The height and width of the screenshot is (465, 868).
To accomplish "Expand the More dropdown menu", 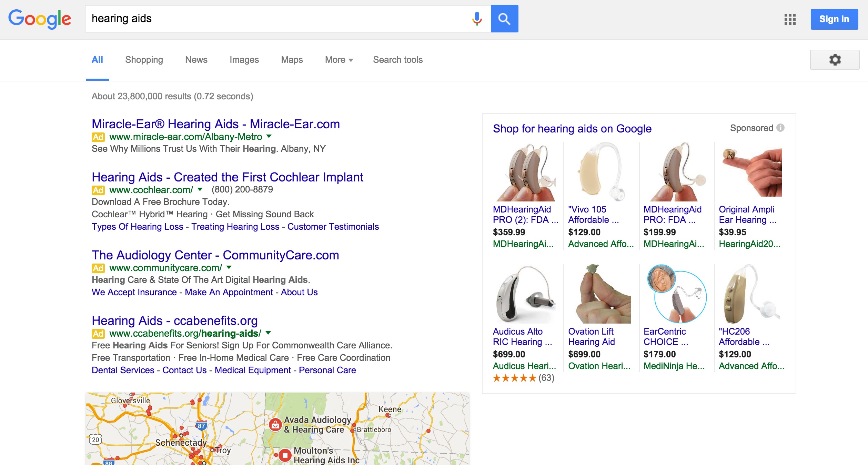I will coord(339,60).
